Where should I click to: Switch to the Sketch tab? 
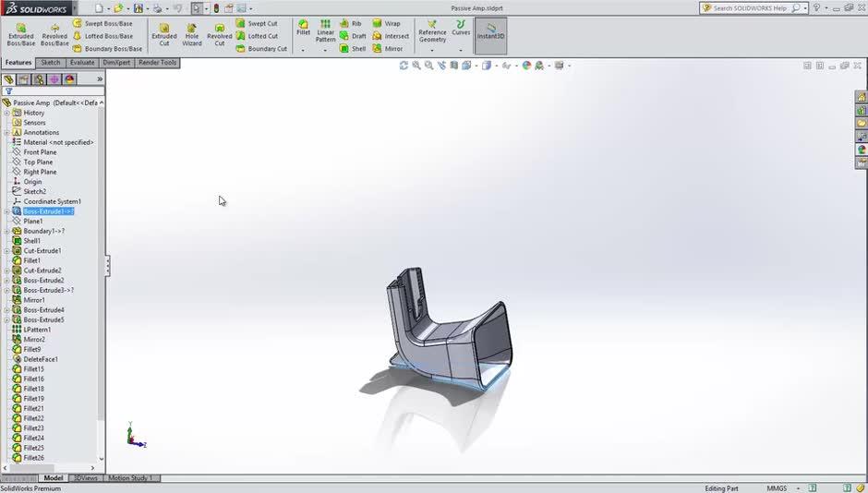coord(51,63)
